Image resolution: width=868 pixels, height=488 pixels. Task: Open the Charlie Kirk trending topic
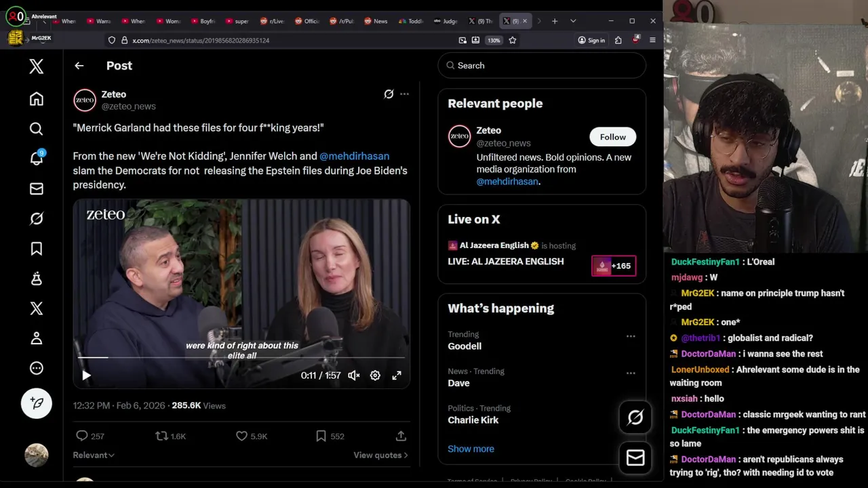click(473, 420)
